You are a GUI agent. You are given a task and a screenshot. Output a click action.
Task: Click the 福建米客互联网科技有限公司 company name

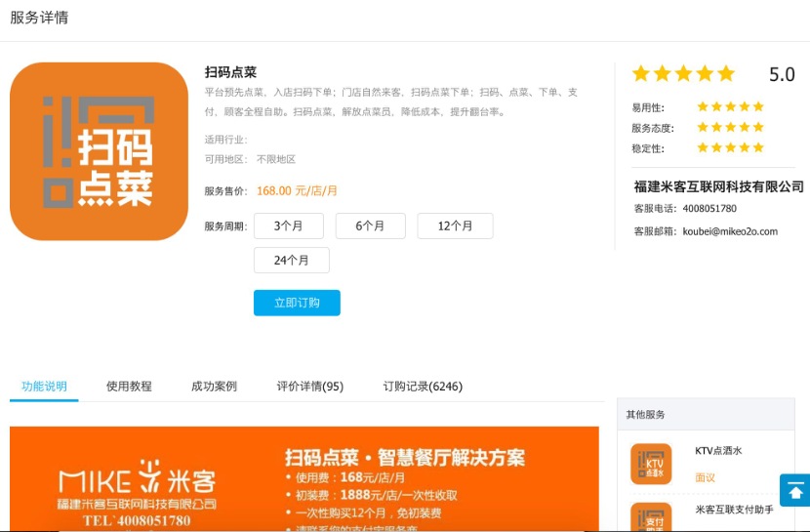tap(718, 187)
